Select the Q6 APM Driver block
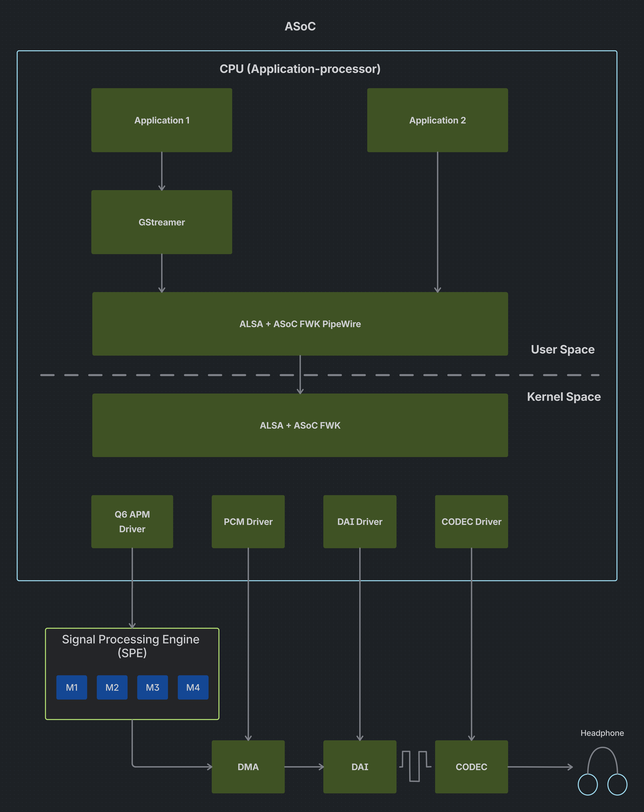The image size is (644, 812). point(132,522)
